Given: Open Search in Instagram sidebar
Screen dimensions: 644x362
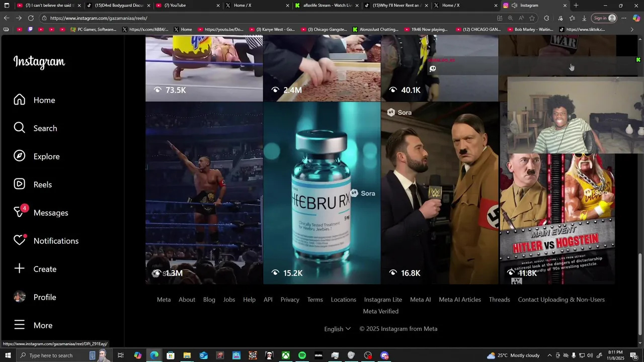Looking at the screenshot, I should point(35,128).
